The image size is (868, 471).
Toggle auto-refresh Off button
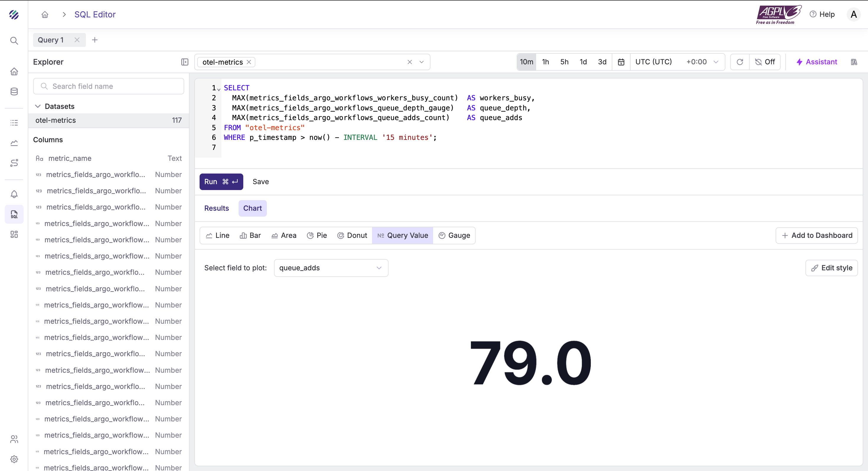[765, 62]
